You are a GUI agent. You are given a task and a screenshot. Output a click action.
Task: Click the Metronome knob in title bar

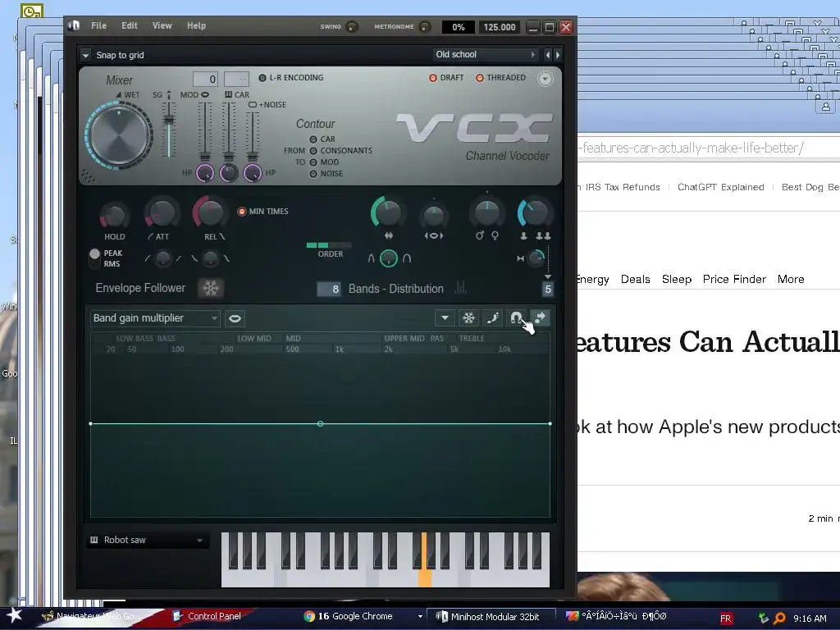pos(424,26)
